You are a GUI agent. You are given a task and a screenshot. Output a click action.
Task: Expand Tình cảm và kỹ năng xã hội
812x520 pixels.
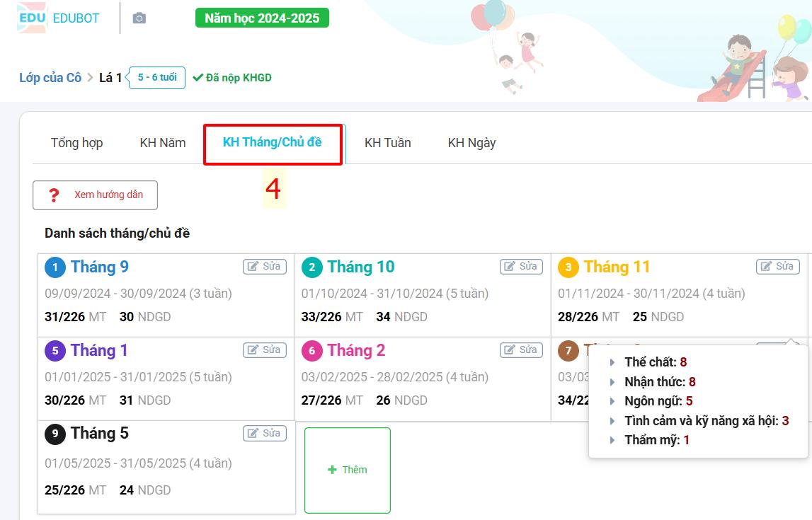click(612, 421)
